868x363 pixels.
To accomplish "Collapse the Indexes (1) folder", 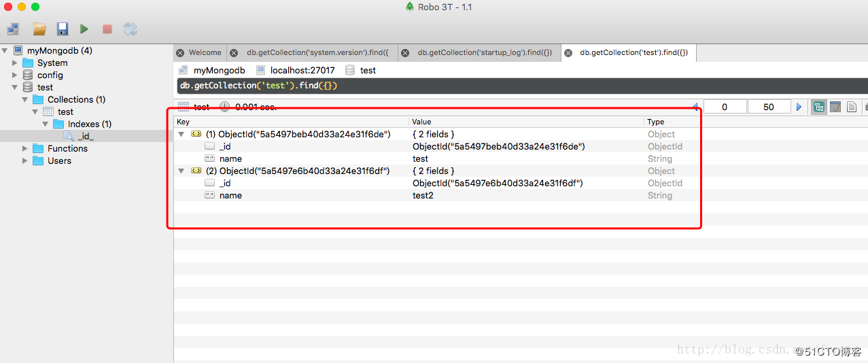I will click(x=45, y=124).
